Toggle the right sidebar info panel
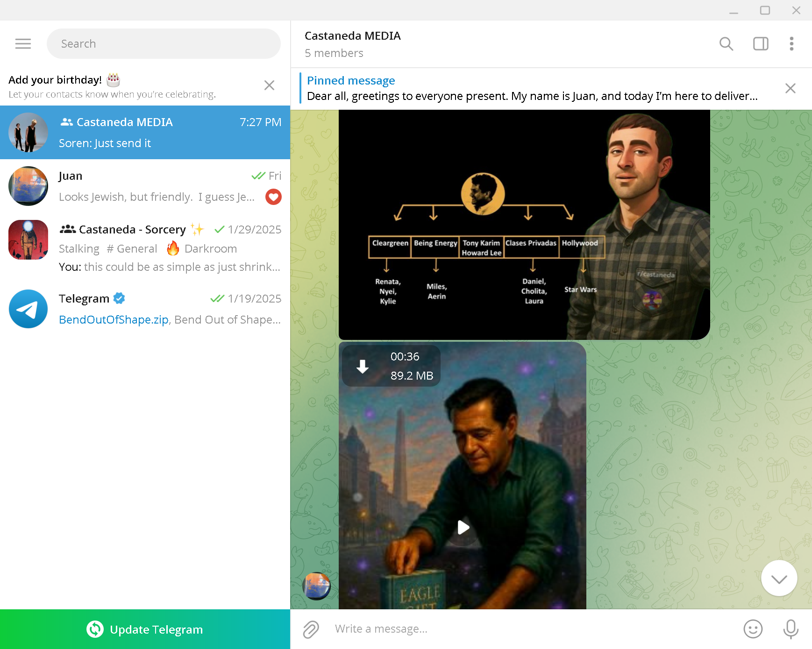The width and height of the screenshot is (812, 649). tap(761, 44)
